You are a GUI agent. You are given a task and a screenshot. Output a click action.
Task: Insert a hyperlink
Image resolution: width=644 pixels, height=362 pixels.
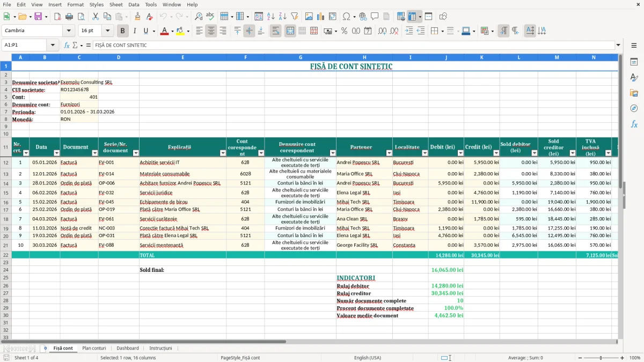click(363, 17)
